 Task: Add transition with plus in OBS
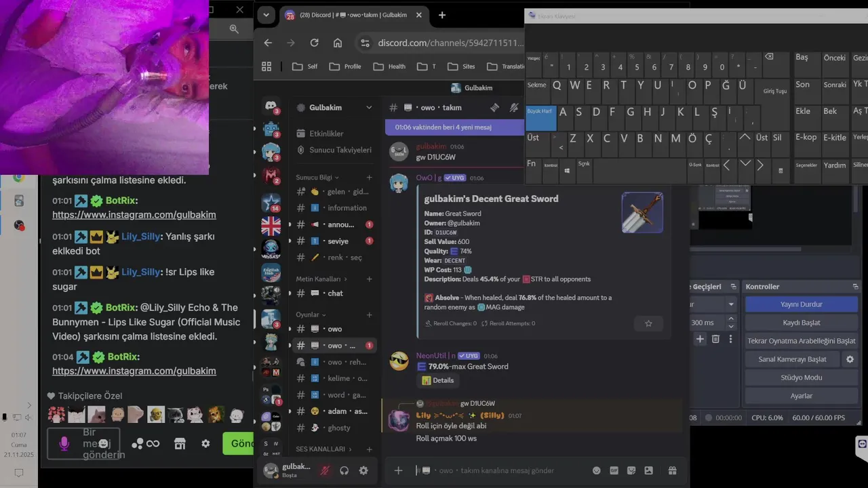700,339
